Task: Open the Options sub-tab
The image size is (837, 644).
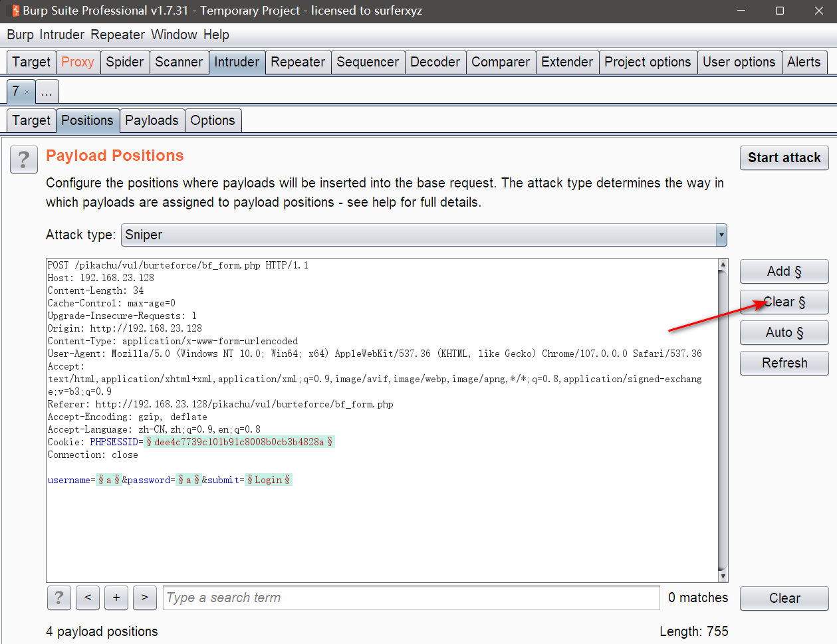Action: (x=213, y=120)
